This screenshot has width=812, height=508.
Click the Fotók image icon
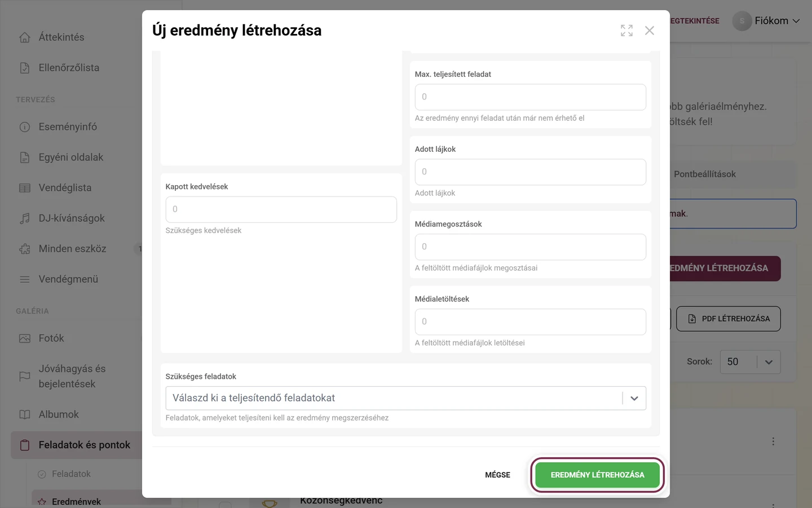point(25,339)
